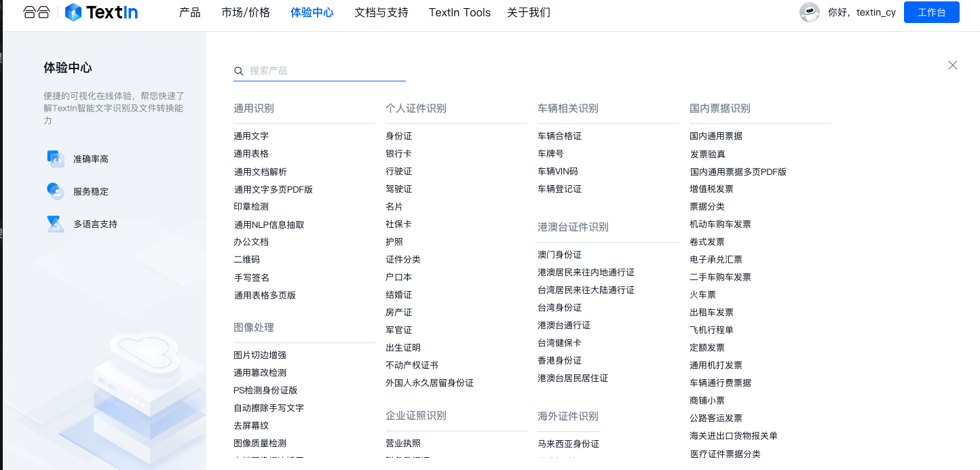
Task: Open 不动产权证书 link
Action: pos(412,366)
